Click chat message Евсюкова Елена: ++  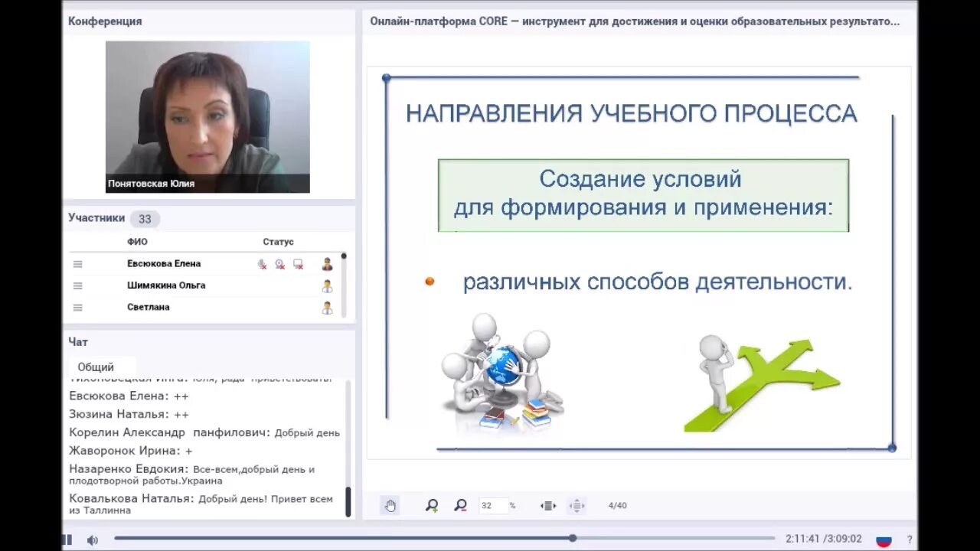[x=129, y=396]
